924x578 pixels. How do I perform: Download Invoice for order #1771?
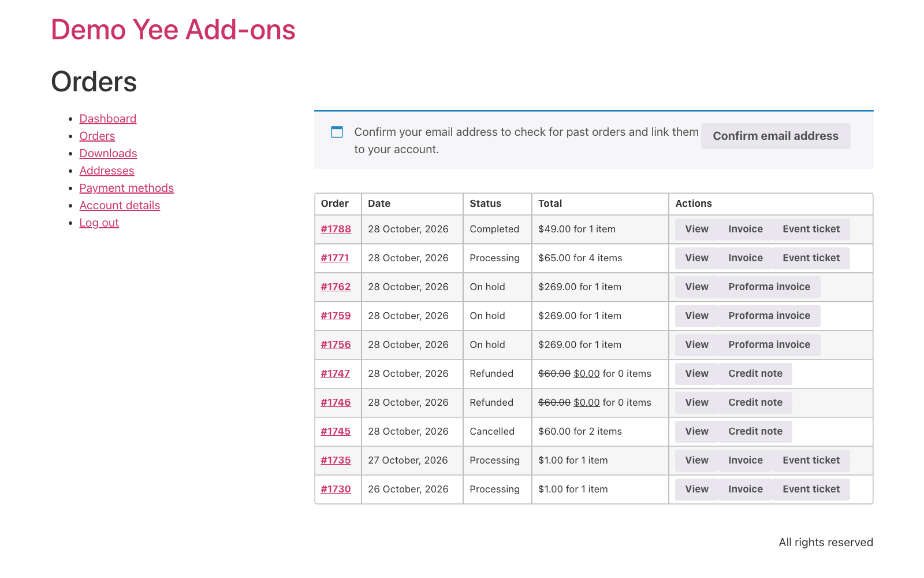746,258
